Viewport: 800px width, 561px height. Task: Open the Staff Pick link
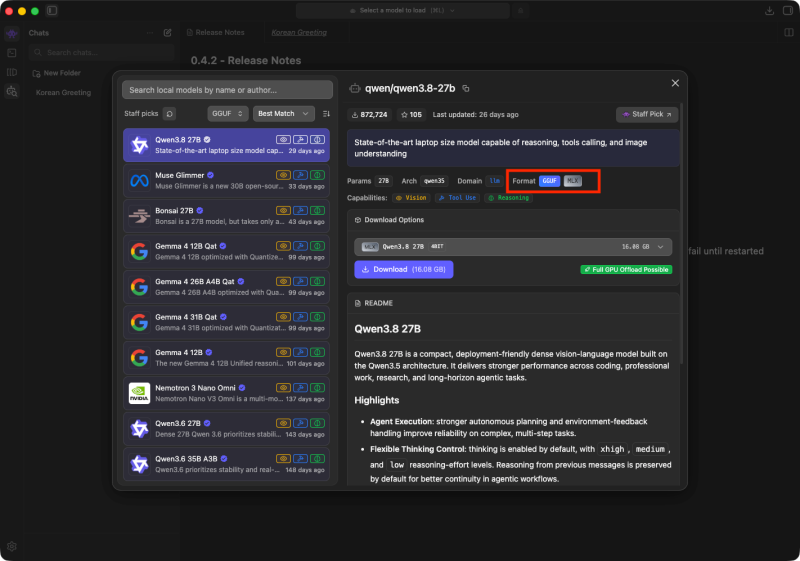[647, 114]
